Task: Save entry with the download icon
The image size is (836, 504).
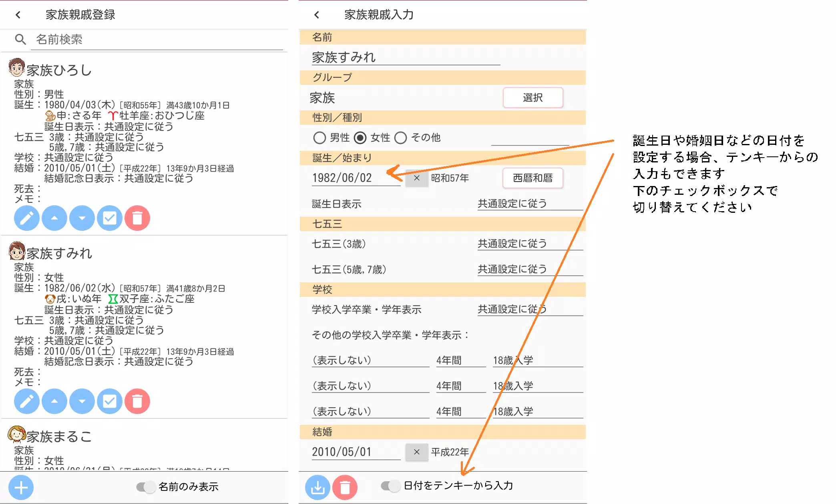Action: (318, 487)
